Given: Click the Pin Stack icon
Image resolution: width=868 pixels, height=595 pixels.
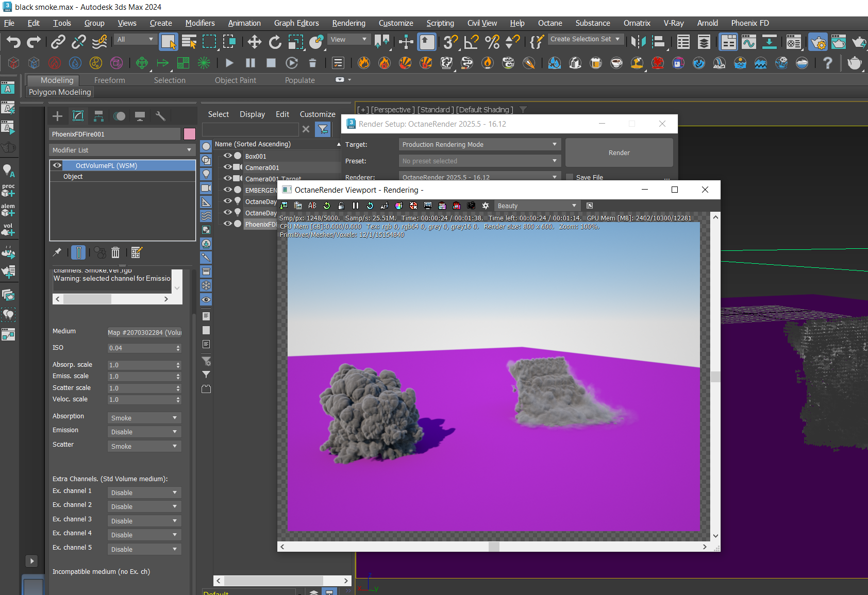Looking at the screenshot, I should coord(57,252).
